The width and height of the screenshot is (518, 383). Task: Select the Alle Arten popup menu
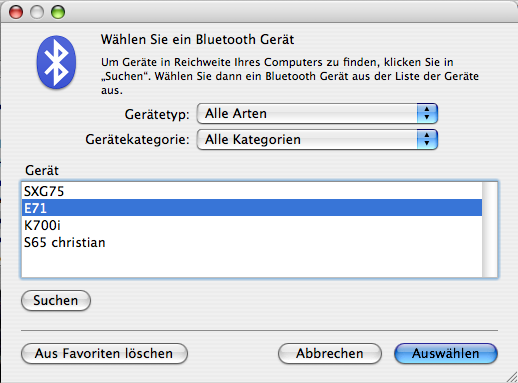click(x=317, y=113)
